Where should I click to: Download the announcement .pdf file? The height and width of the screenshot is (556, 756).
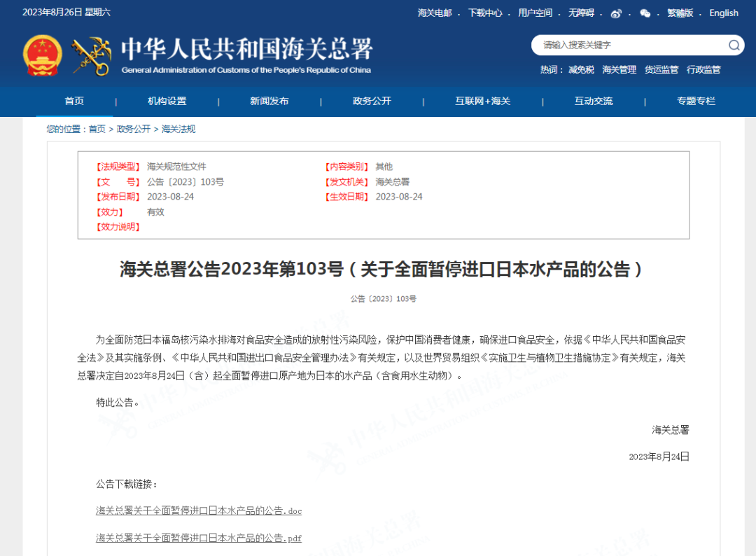click(199, 538)
